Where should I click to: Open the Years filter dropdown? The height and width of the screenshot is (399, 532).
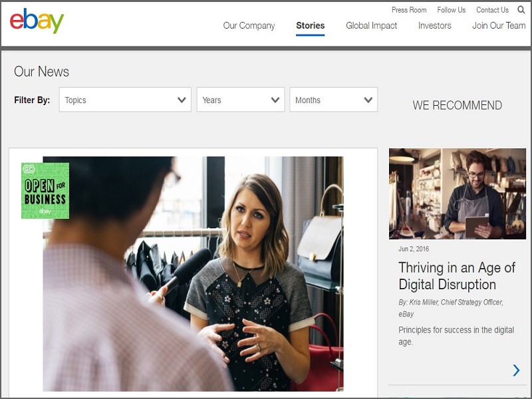click(x=241, y=100)
